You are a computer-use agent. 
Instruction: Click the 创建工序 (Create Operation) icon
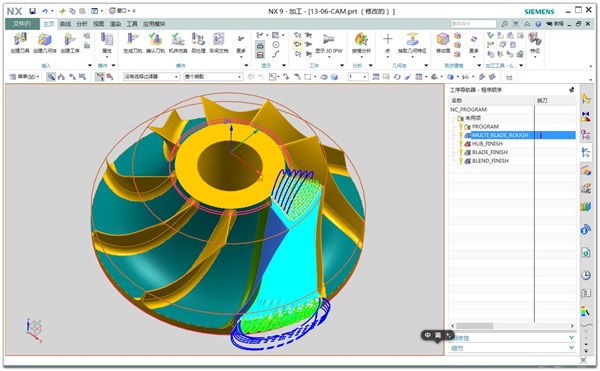coord(70,42)
